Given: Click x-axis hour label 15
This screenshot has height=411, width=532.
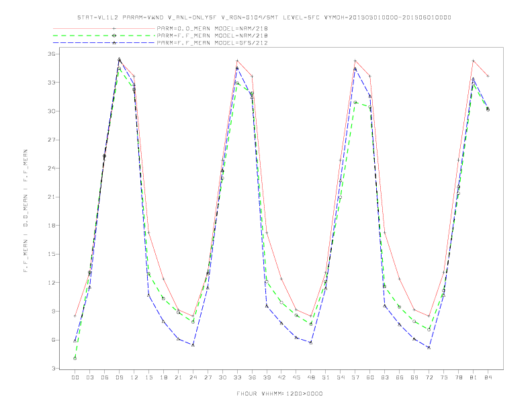Looking at the screenshot, I should pos(148,377).
